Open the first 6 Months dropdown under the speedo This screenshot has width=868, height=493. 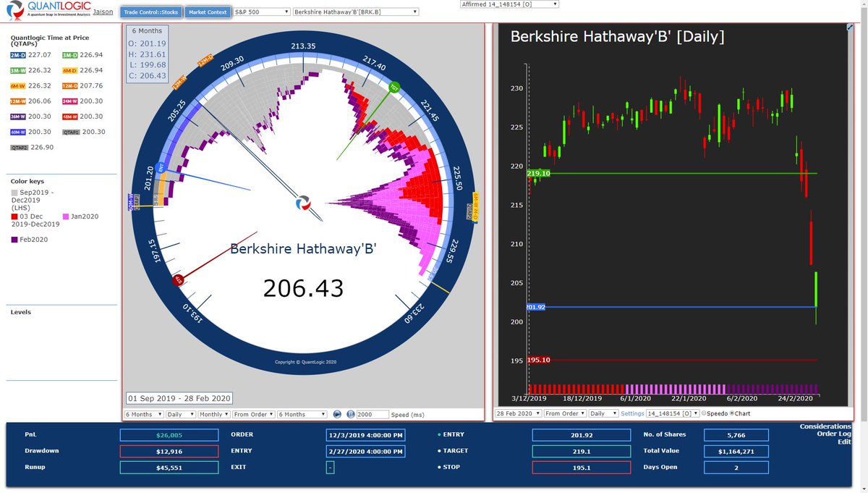click(x=143, y=414)
